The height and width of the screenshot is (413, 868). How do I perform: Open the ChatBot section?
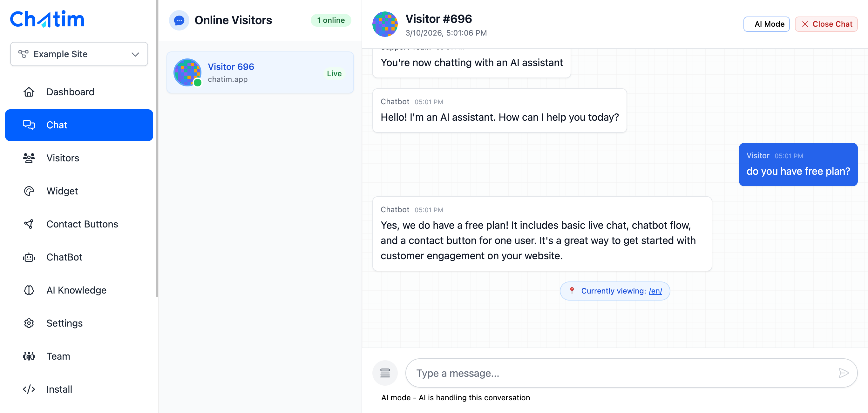[x=79, y=257]
